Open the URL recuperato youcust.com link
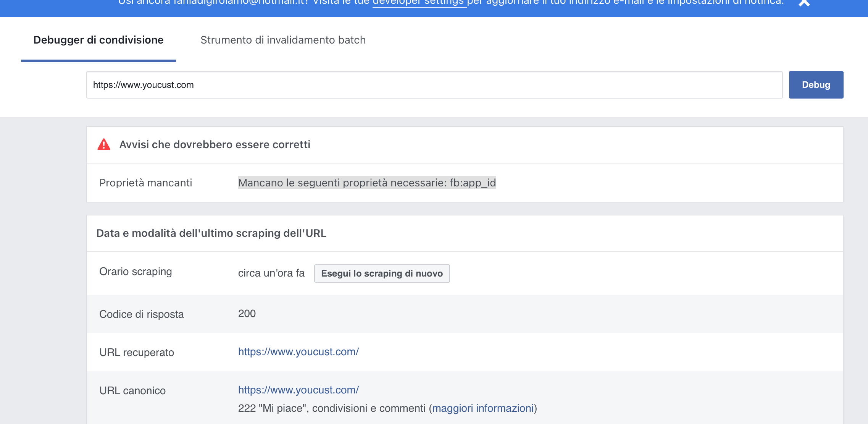This screenshot has width=868, height=424. pos(298,352)
